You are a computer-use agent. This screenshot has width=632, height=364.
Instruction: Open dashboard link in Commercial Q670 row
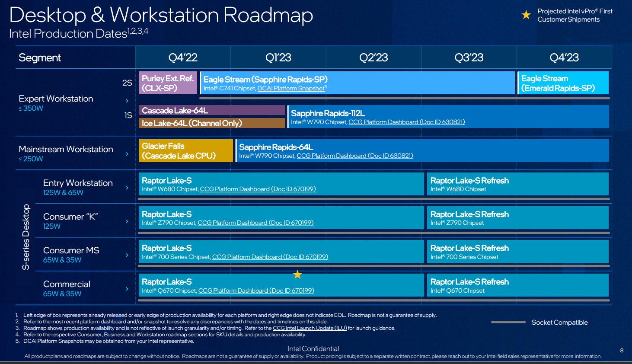[257, 291]
